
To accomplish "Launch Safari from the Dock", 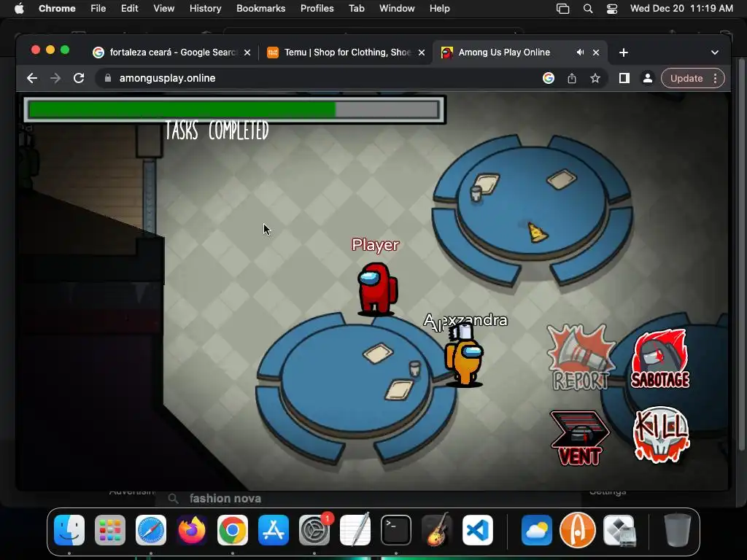I will click(151, 529).
